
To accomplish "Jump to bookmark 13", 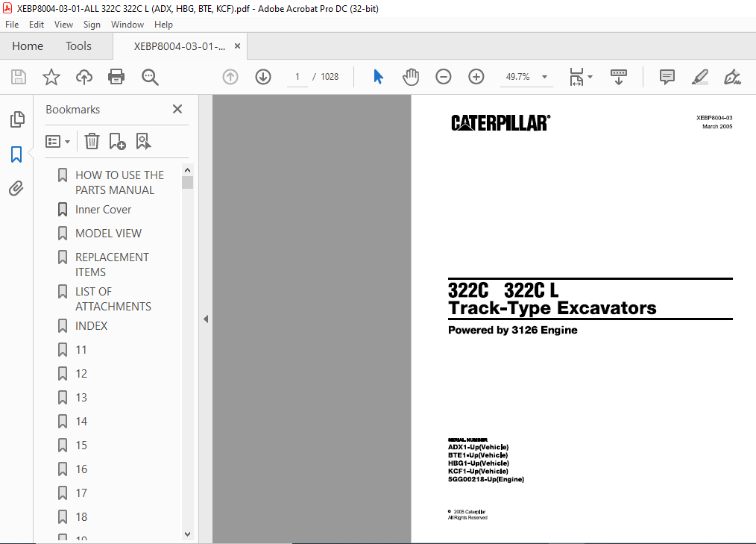I will [x=81, y=398].
